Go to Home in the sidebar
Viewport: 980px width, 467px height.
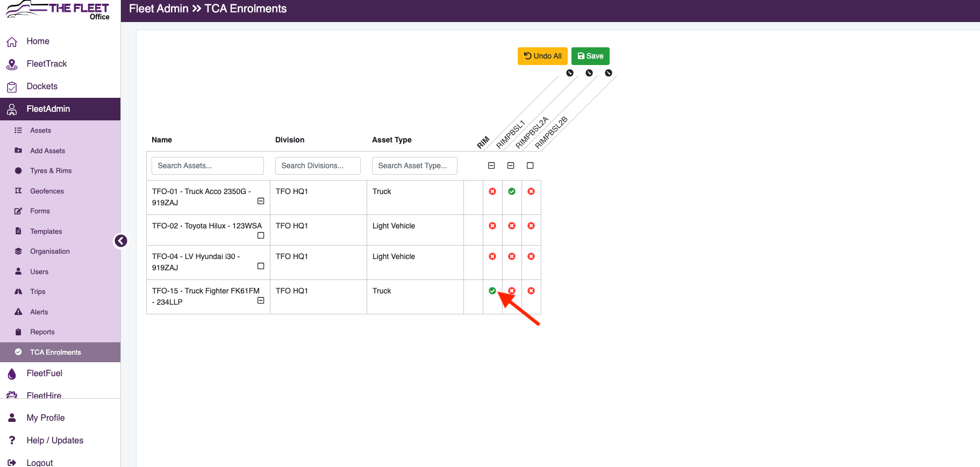(x=60, y=41)
